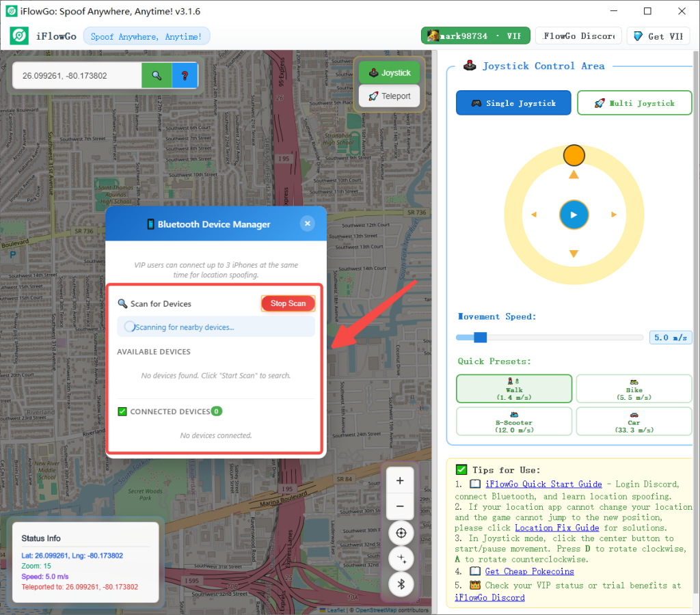The height and width of the screenshot is (615, 700).
Task: Toggle the Connected Devices checkbox
Action: [x=122, y=411]
